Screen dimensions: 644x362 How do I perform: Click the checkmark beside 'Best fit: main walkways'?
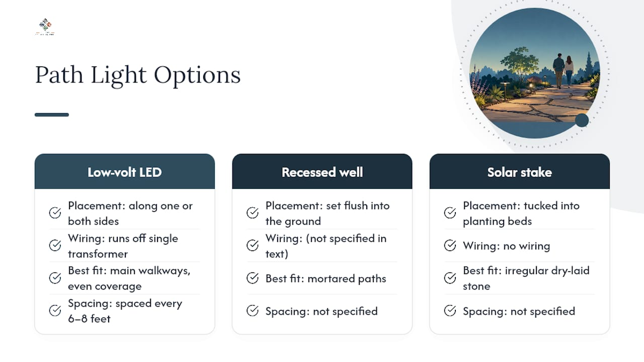click(x=55, y=278)
